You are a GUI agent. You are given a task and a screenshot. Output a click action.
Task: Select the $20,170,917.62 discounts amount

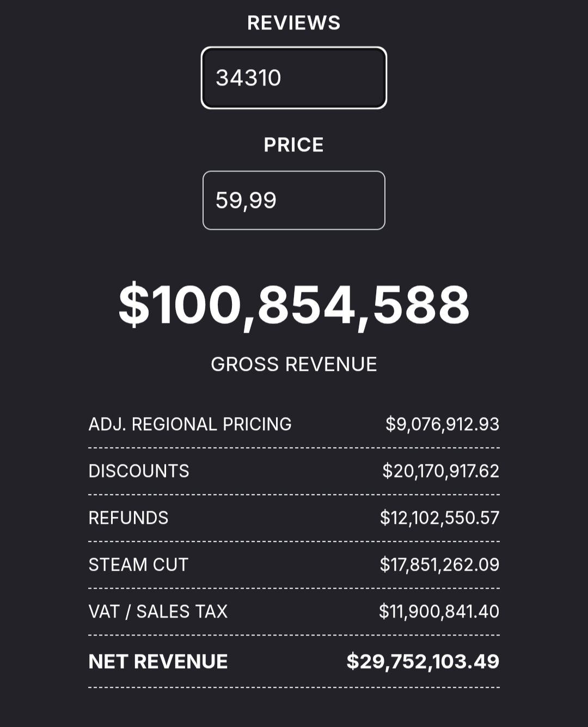[440, 471]
